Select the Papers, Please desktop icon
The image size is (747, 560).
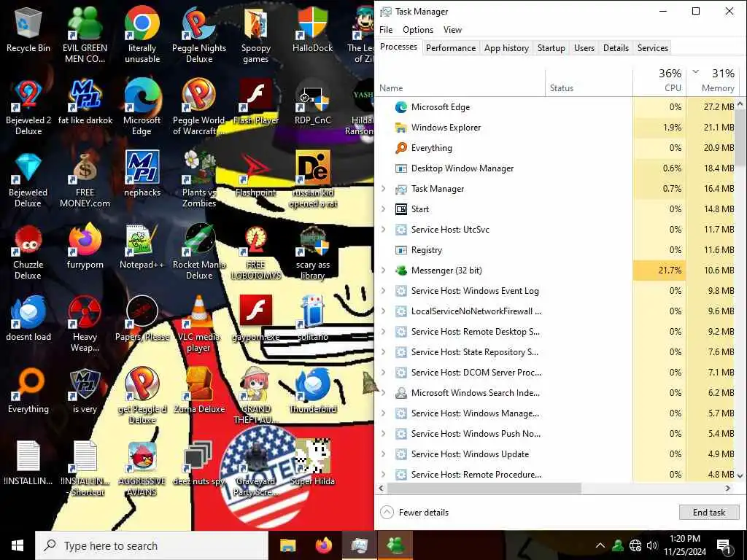(142, 319)
